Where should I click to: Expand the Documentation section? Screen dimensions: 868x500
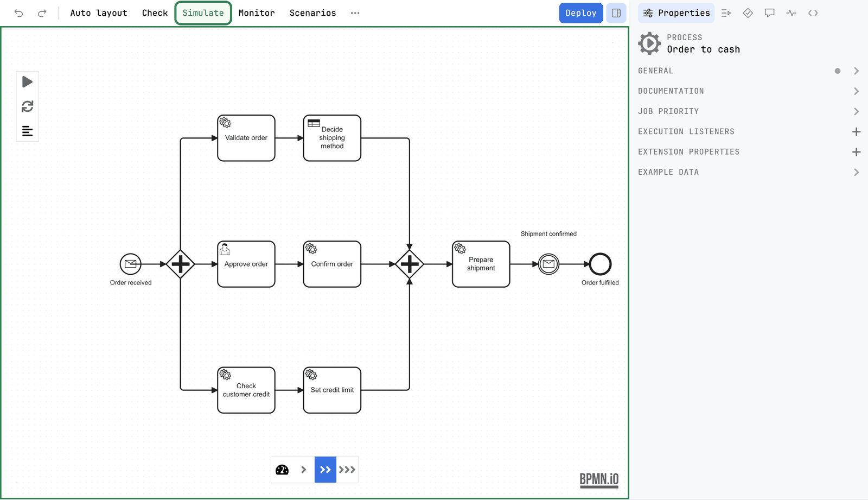(749, 91)
